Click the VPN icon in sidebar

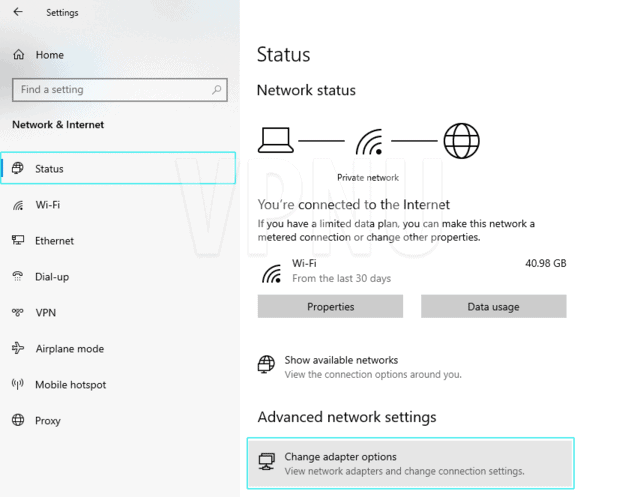[18, 312]
